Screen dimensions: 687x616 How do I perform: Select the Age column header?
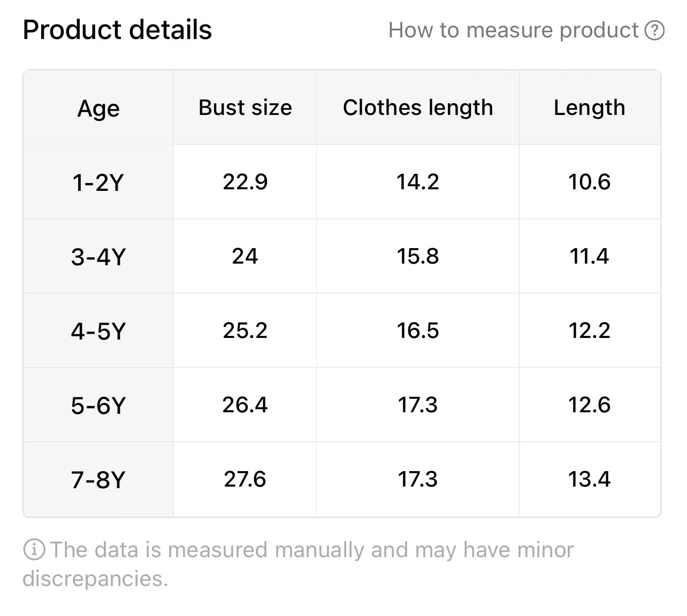98,108
